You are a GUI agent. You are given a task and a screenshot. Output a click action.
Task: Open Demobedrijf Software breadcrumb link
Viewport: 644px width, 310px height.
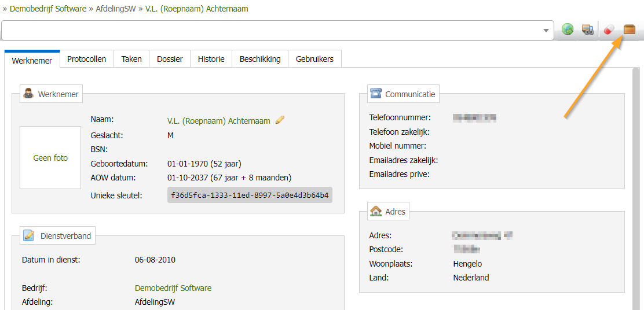[x=48, y=9]
